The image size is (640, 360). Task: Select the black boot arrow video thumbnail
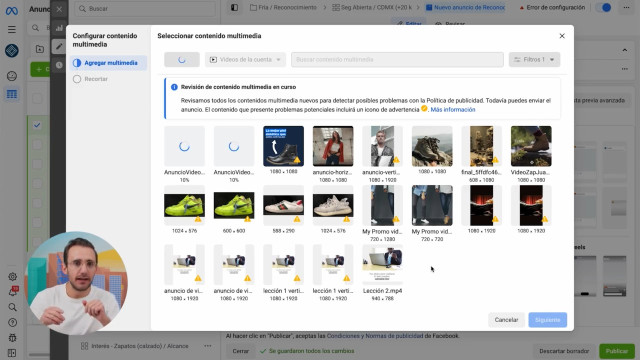pyautogui.click(x=283, y=146)
